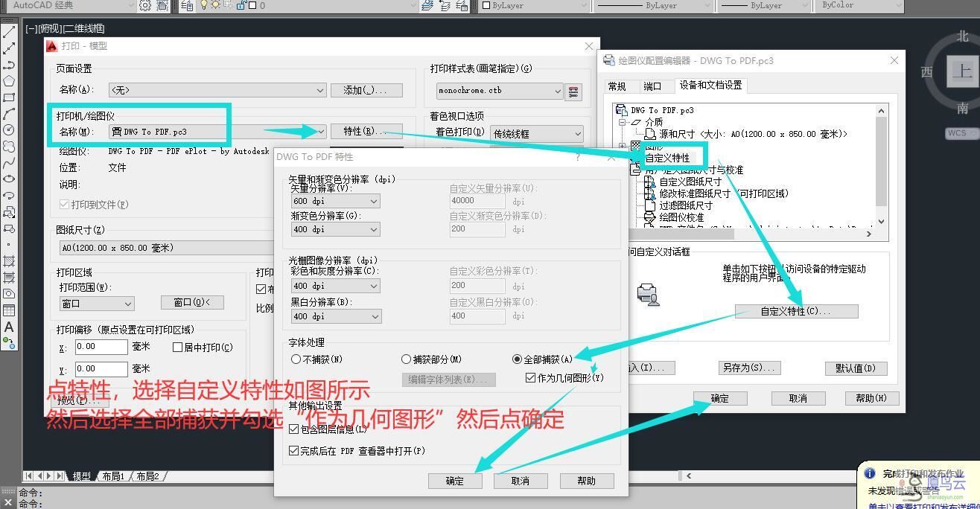Click the 添加 page setup button

[366, 90]
